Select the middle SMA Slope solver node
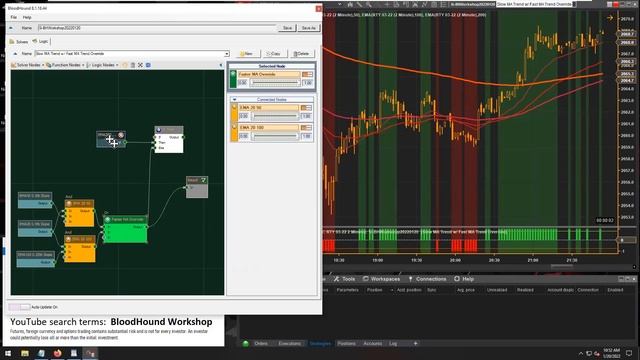 [x=35, y=228]
